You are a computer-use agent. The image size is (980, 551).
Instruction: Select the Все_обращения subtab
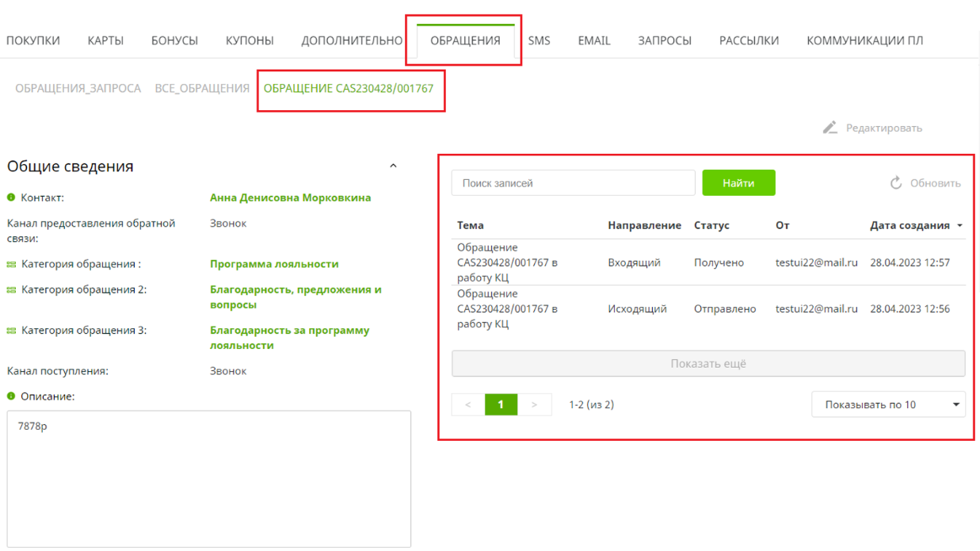point(202,89)
